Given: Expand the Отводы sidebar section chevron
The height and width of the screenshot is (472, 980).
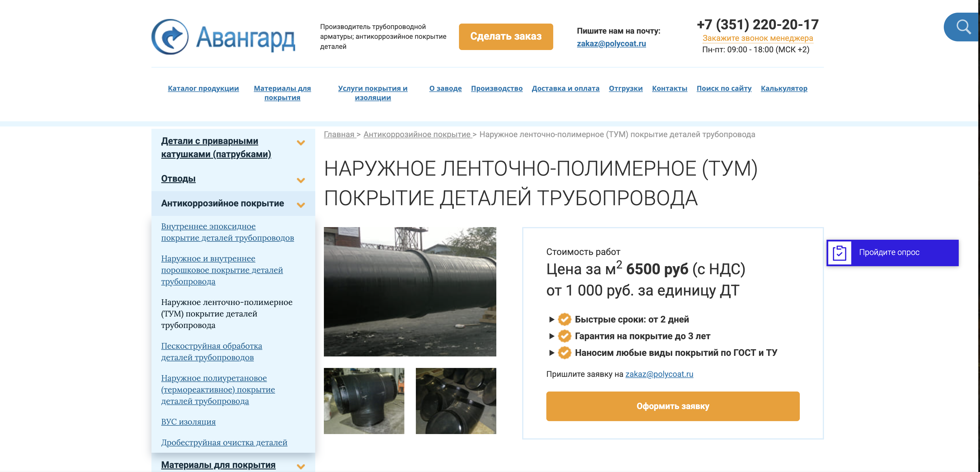Looking at the screenshot, I should click(x=301, y=181).
